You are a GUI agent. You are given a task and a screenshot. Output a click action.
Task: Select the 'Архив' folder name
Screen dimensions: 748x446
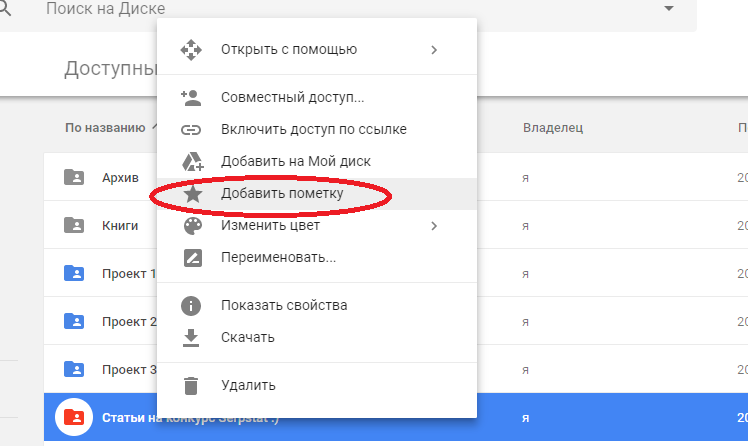(120, 177)
